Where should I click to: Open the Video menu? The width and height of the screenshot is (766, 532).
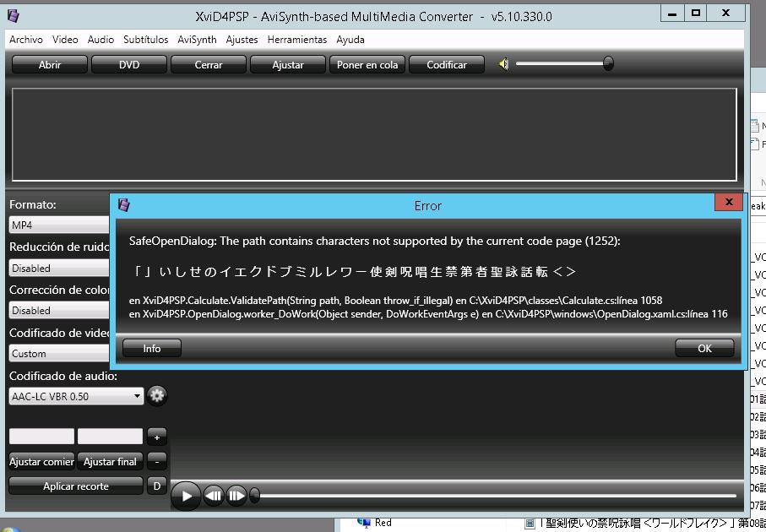pos(65,40)
